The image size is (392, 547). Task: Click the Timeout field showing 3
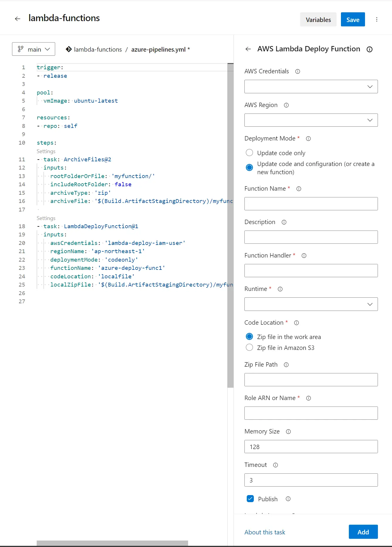pyautogui.click(x=311, y=480)
